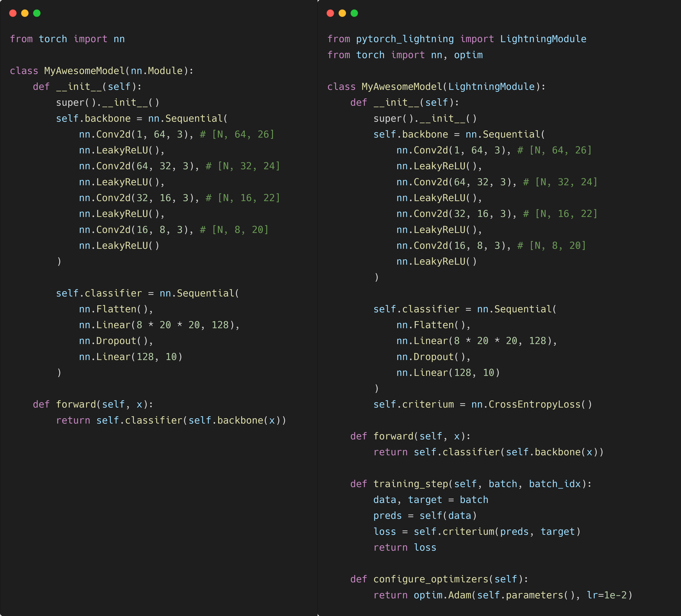Click yellow minimize dot in left window
Image resolution: width=681 pixels, height=616 pixels.
pos(25,13)
